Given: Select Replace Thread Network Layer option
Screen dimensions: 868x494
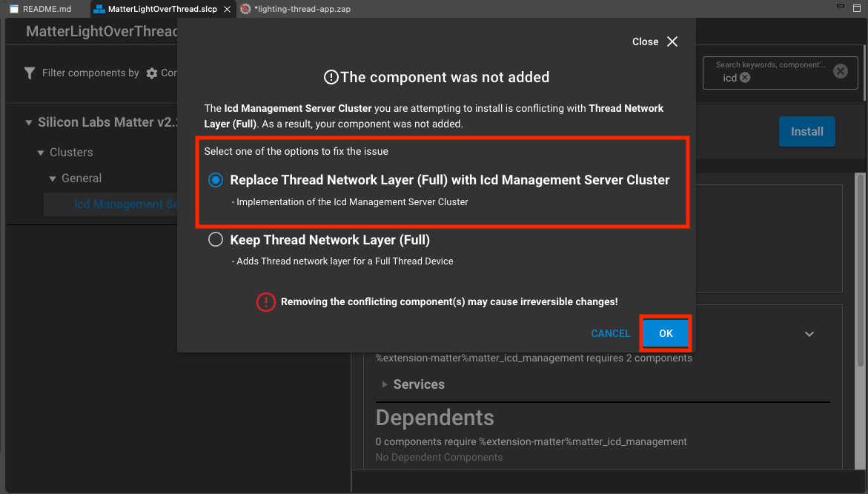Looking at the screenshot, I should click(x=216, y=180).
